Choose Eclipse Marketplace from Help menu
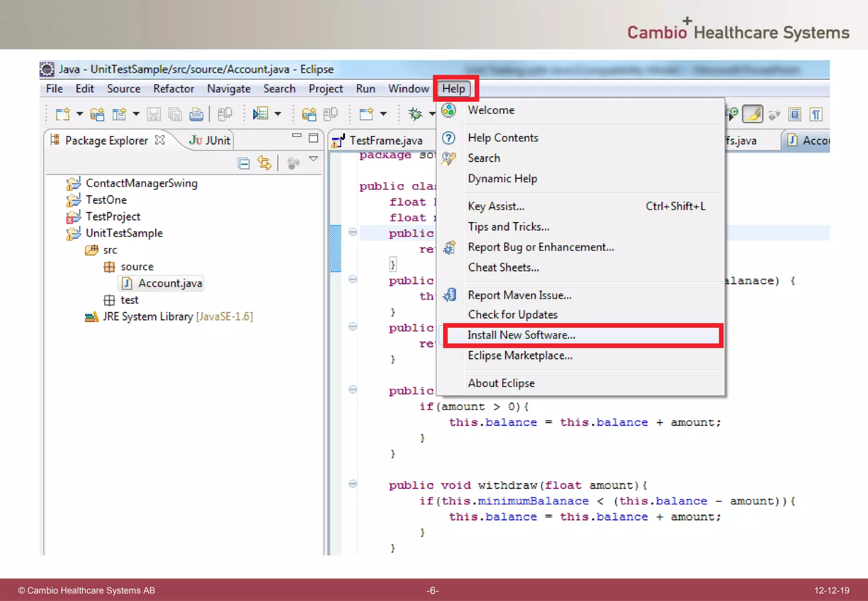868x601 pixels. 520,356
